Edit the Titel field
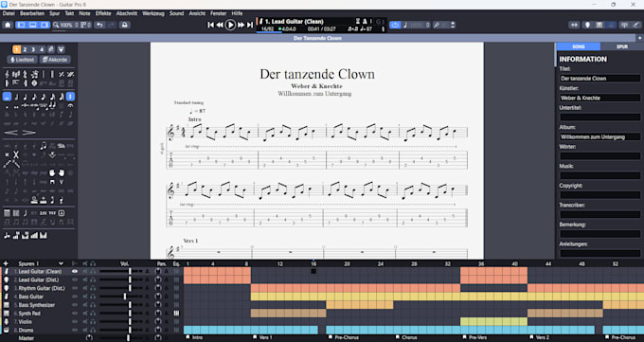 click(599, 78)
